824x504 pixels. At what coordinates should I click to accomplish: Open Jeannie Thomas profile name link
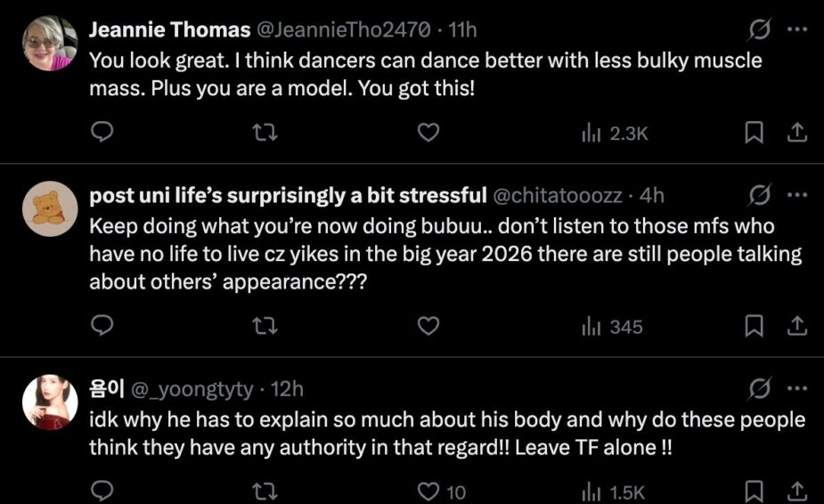(169, 30)
